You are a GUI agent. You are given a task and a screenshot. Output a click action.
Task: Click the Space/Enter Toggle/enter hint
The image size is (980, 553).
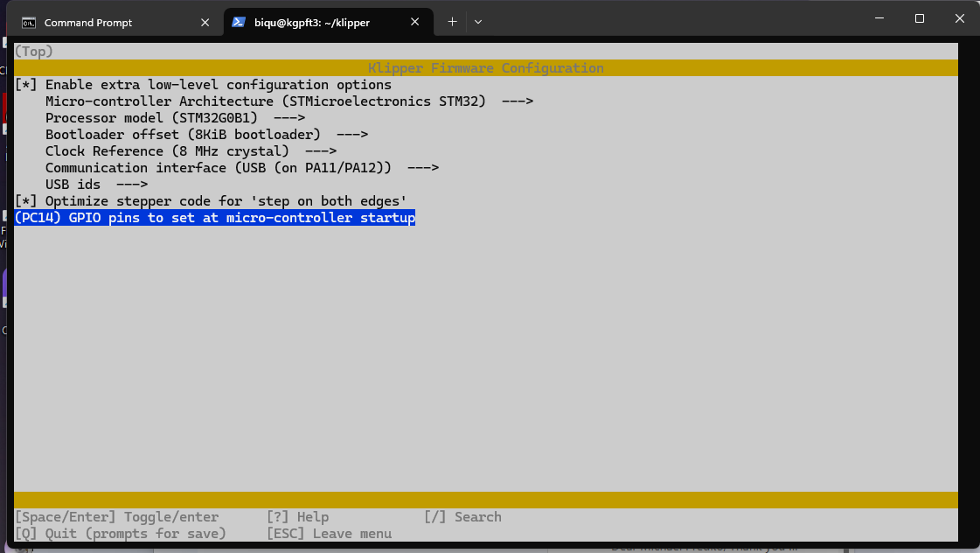point(117,517)
